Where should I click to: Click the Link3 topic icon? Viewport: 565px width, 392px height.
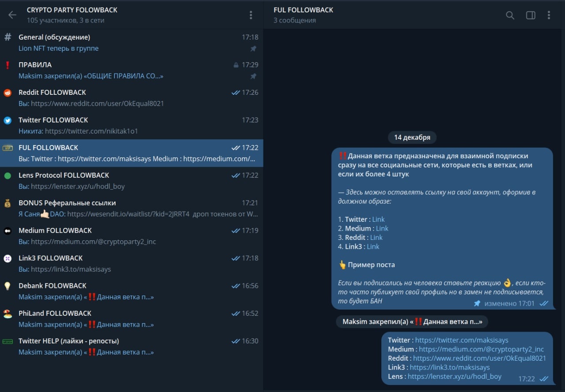(8, 258)
